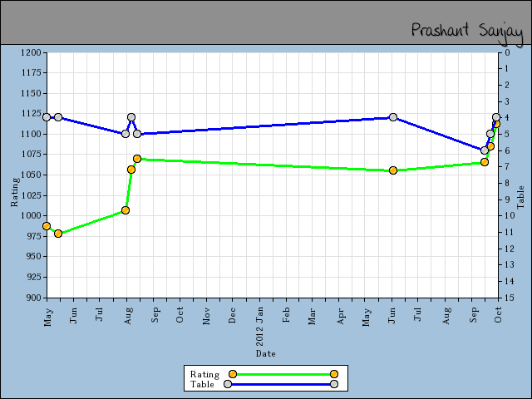Select the orange Rating point at June 2012
Screen dimensions: 532x399
click(393, 170)
